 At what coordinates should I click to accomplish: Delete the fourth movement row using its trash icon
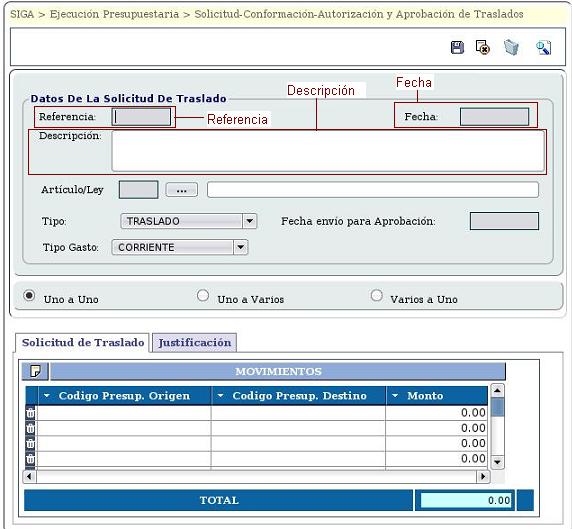point(31,459)
